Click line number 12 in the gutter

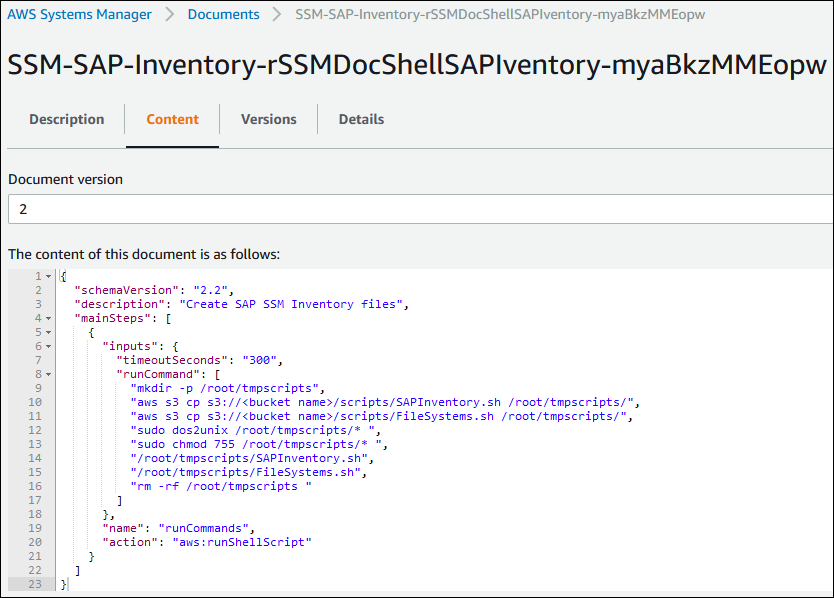(35, 430)
